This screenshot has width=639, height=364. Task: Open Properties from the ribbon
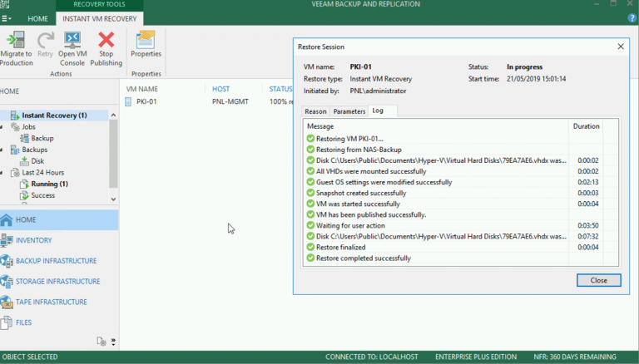pyautogui.click(x=146, y=44)
